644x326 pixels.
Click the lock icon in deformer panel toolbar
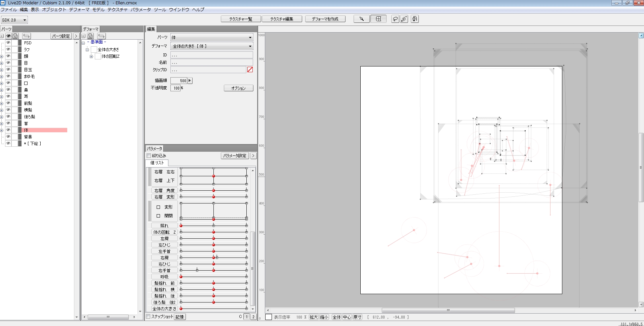tap(90, 36)
